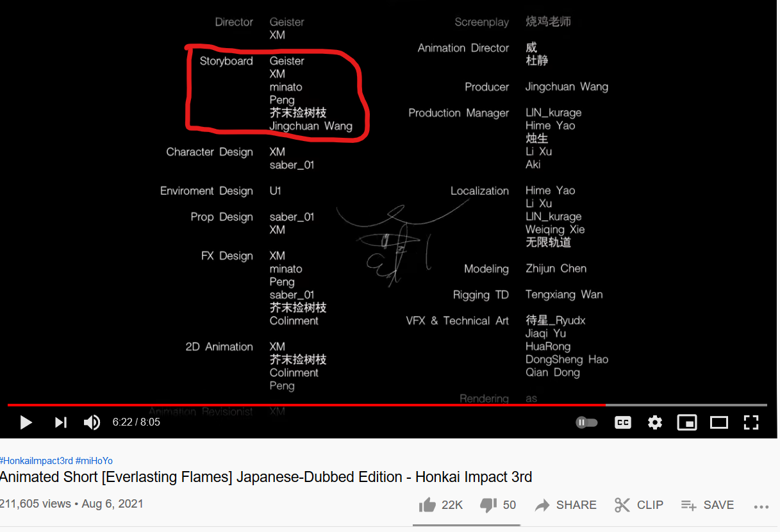Mute the video volume

(92, 422)
